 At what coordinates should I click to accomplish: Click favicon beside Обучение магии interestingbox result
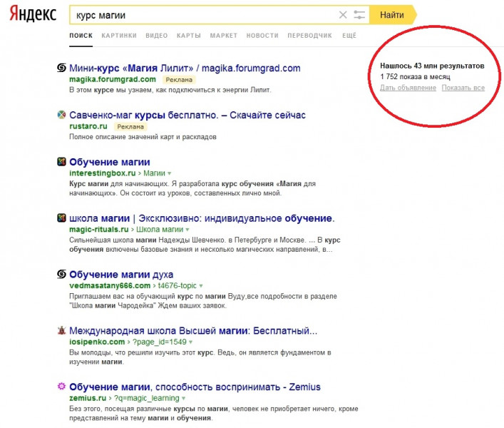coord(61,162)
